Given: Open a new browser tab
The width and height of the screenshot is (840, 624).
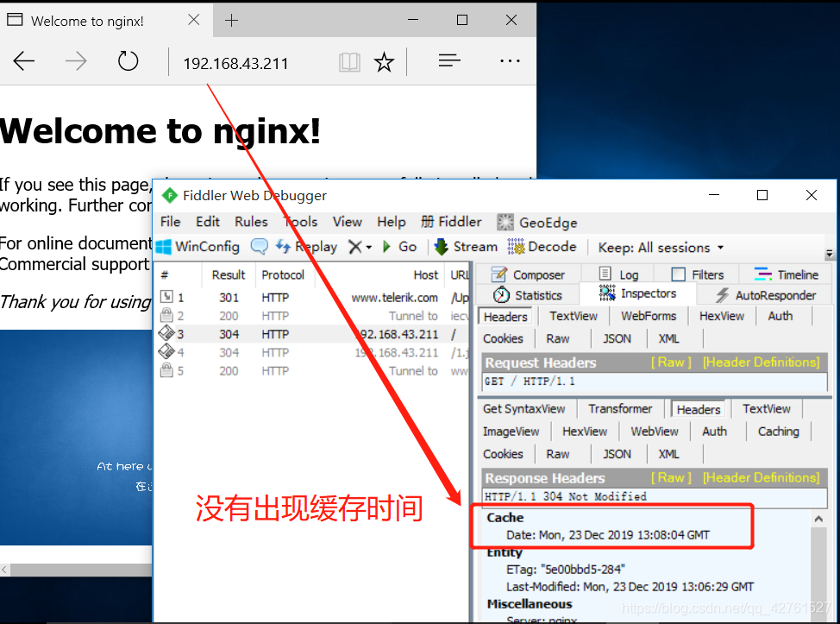Looking at the screenshot, I should pos(231,21).
